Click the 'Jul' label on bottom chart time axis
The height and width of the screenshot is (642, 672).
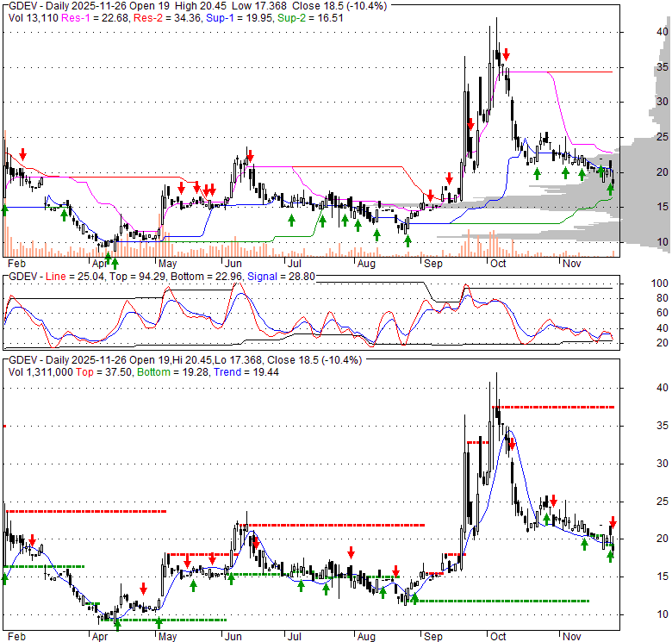[x=295, y=637]
